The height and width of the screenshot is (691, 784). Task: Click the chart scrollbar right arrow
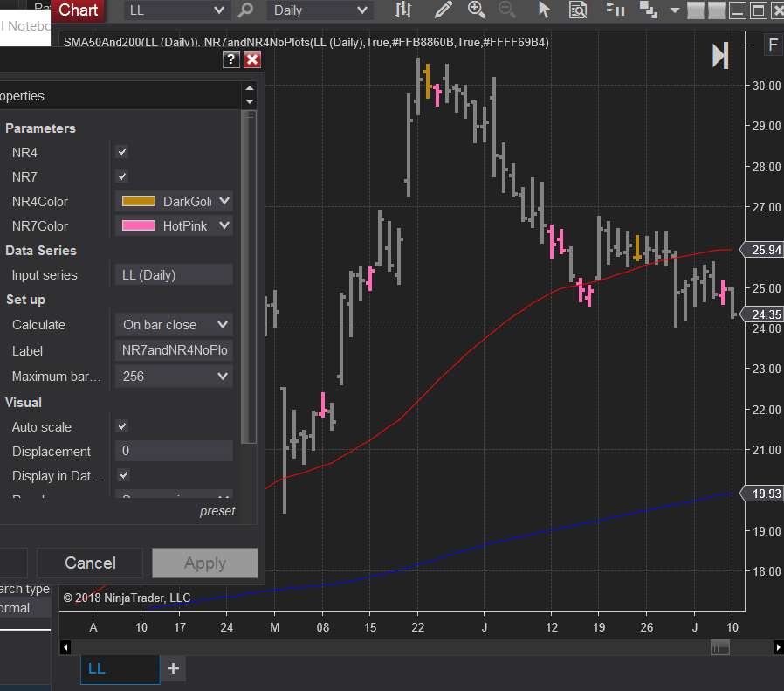[x=778, y=647]
